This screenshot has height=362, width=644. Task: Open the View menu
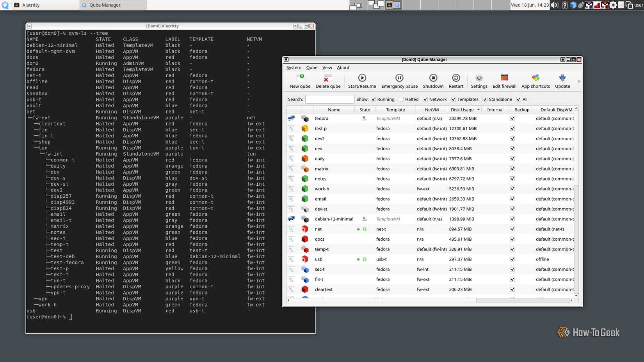(327, 67)
